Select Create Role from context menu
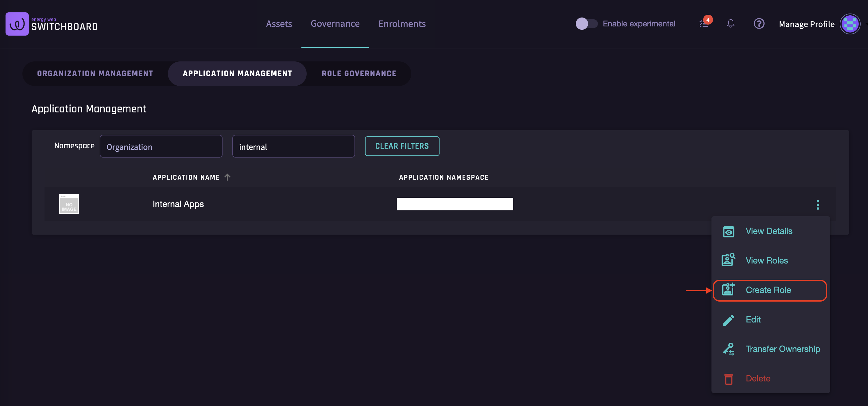 pyautogui.click(x=768, y=290)
